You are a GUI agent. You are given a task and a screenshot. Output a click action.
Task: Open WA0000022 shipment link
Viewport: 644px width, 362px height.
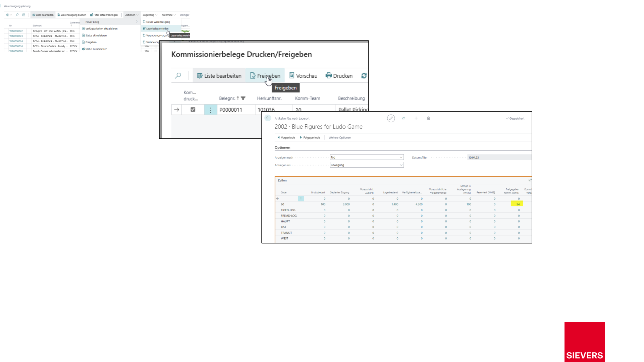tap(16, 31)
